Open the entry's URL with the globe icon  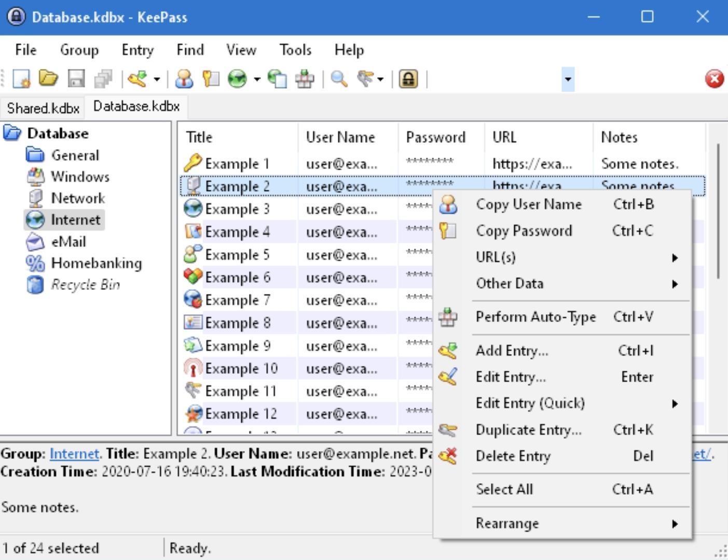[x=237, y=79]
